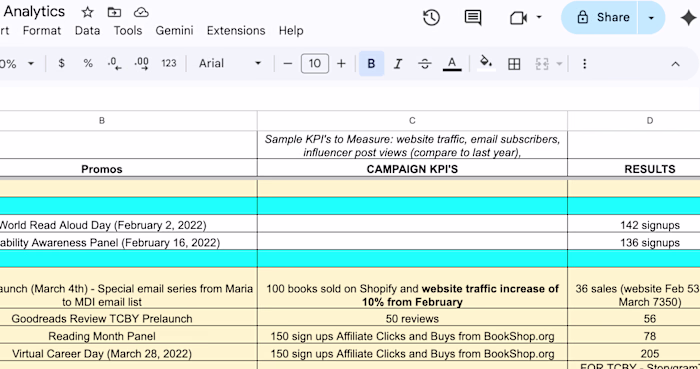Decrease font size minus button
This screenshot has width=700, height=369.
(x=288, y=63)
